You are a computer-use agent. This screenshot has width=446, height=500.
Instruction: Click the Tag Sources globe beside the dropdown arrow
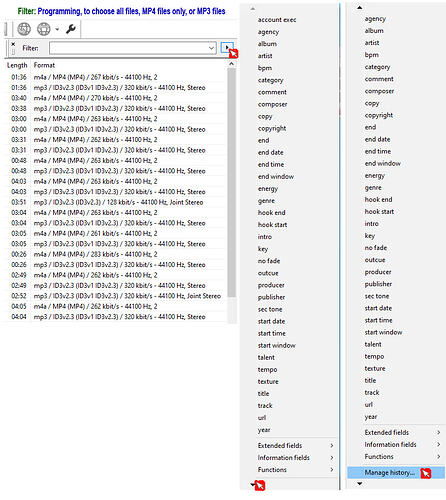point(44,29)
